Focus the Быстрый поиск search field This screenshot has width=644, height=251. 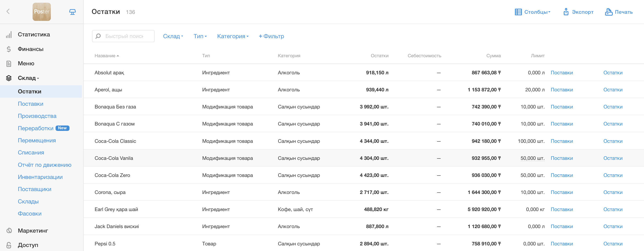pyautogui.click(x=123, y=36)
